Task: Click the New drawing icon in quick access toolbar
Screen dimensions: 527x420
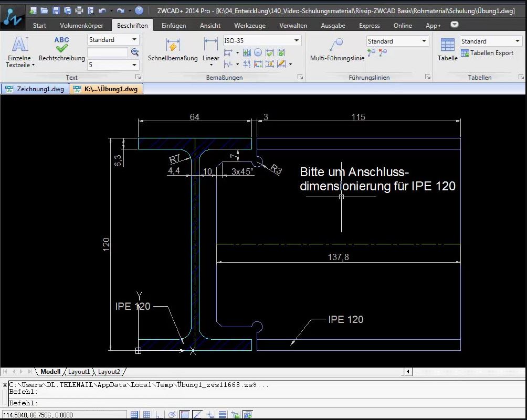Action: click(x=33, y=10)
